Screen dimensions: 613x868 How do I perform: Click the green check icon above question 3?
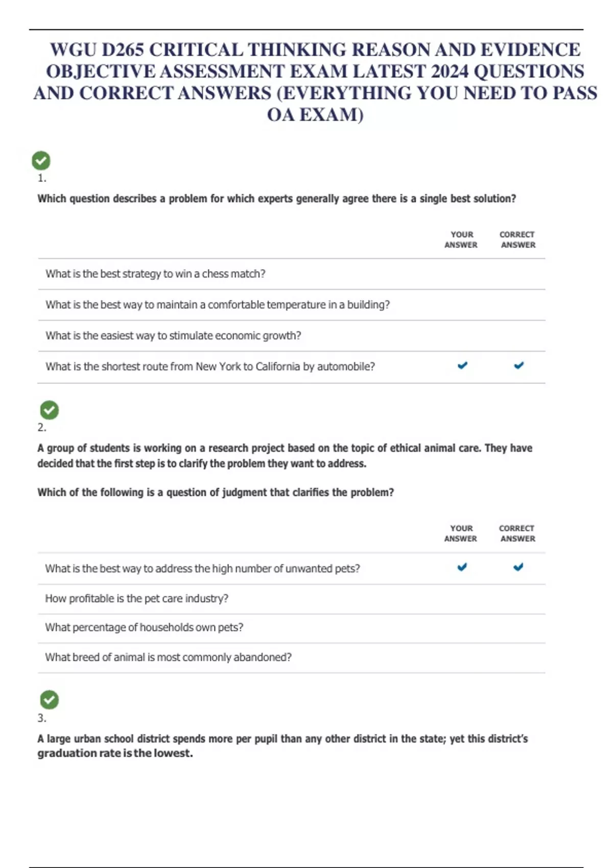(49, 700)
